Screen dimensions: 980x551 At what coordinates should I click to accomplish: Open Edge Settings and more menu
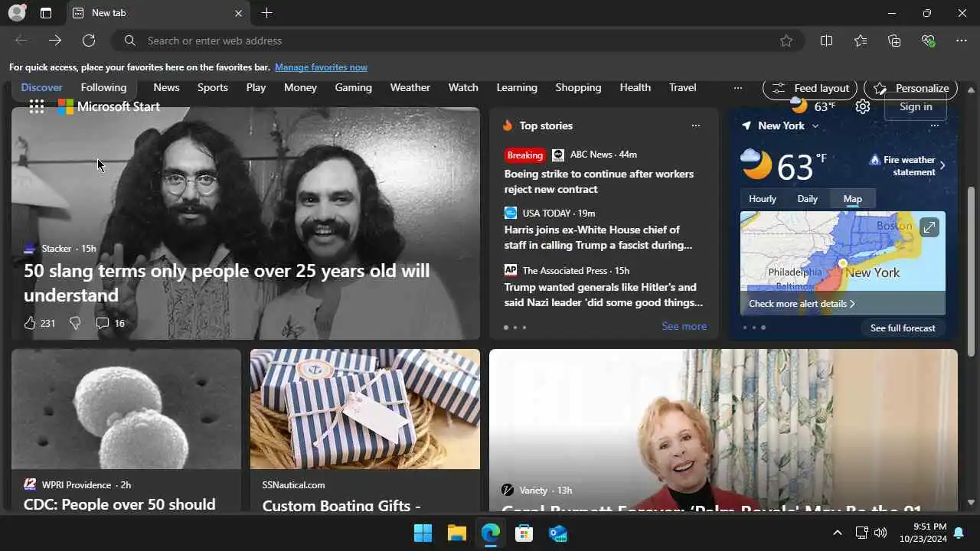(962, 41)
